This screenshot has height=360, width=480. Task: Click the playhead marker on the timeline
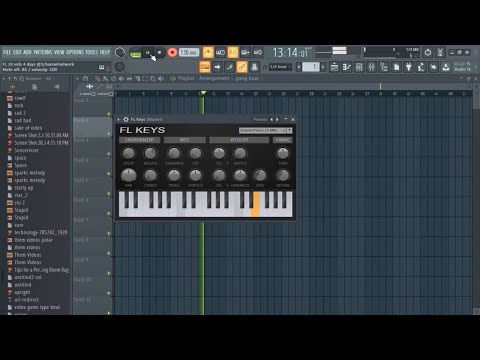tap(203, 93)
